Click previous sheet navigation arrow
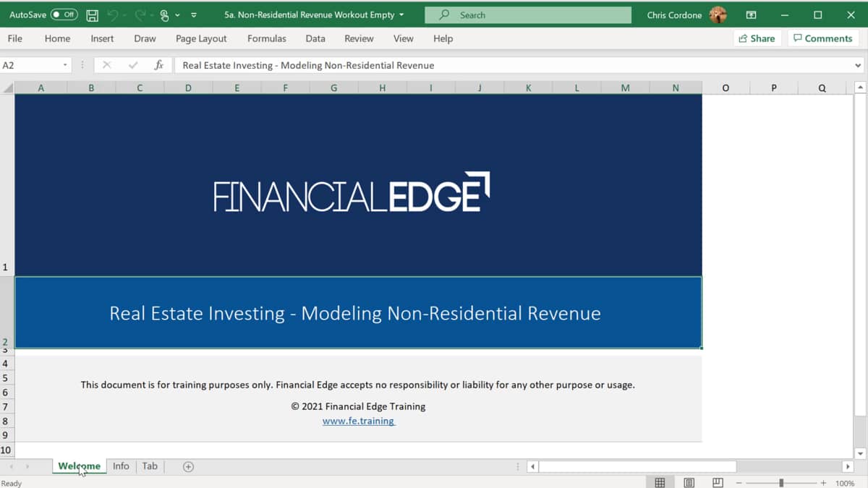 pyautogui.click(x=11, y=466)
